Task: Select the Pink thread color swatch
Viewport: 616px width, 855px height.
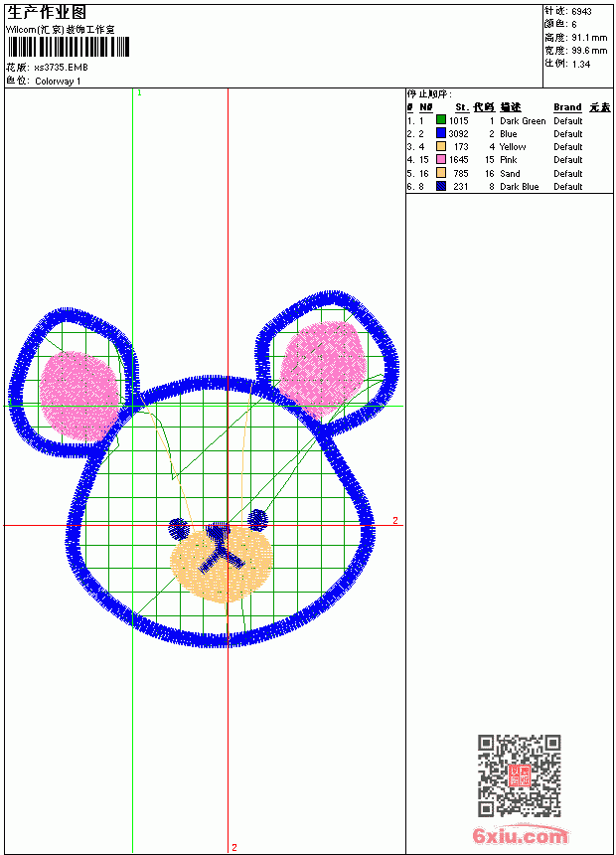Action: (x=441, y=159)
